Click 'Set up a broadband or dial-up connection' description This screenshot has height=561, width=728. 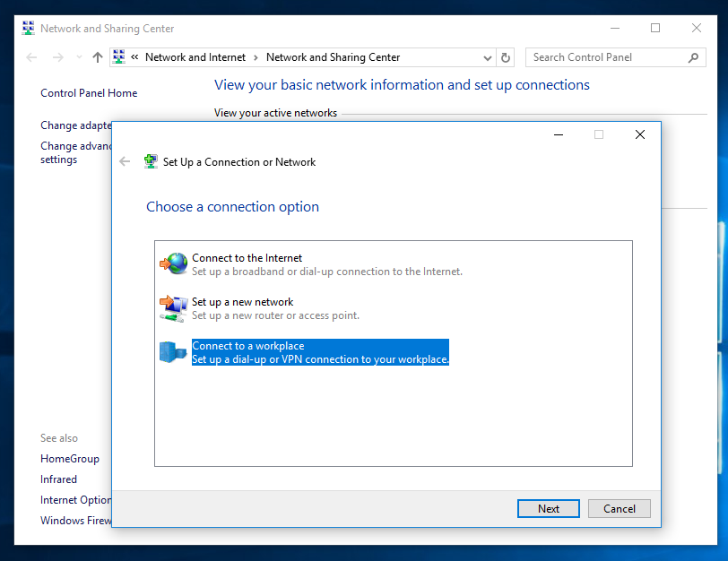coord(327,272)
